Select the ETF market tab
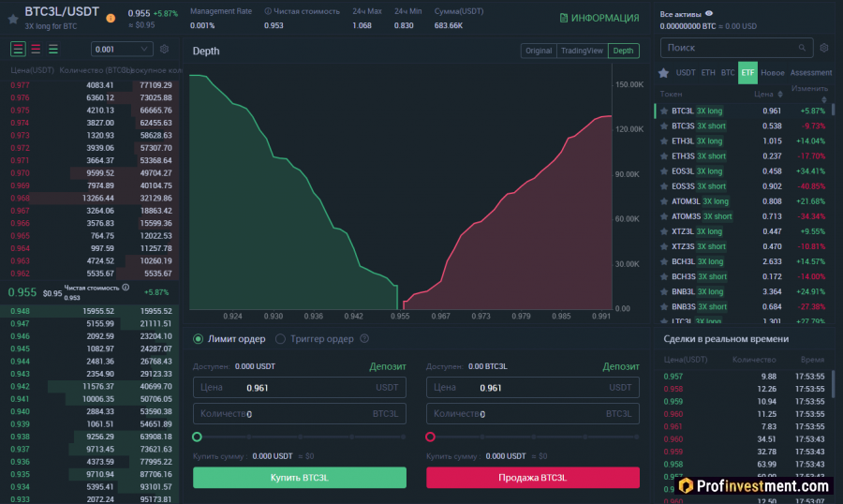Image resolution: width=843 pixels, height=504 pixels. click(x=747, y=73)
